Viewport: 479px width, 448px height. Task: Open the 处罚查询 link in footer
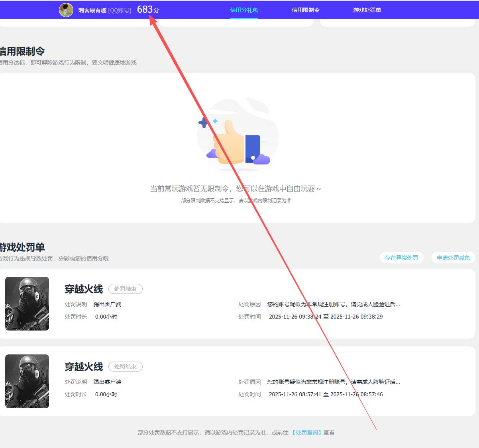coord(307,432)
